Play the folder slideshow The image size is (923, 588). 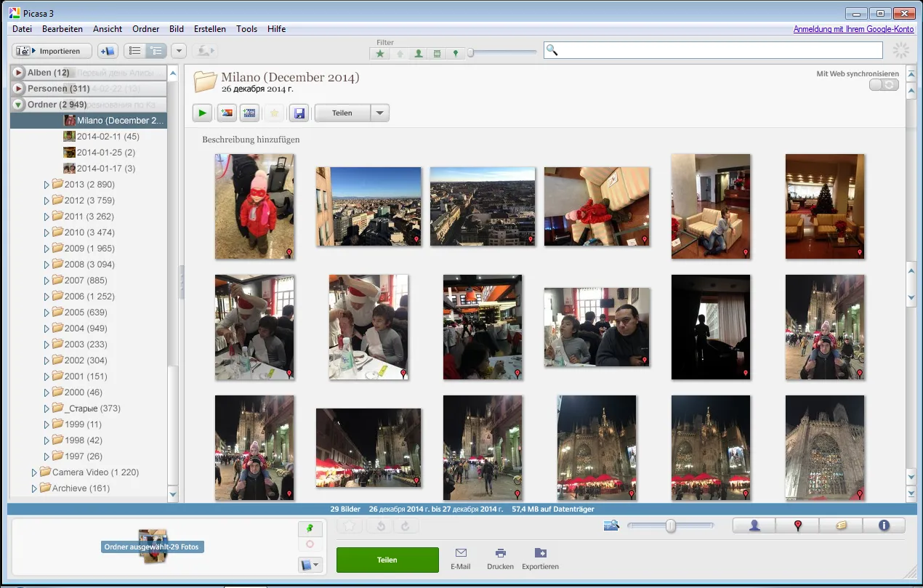point(203,113)
